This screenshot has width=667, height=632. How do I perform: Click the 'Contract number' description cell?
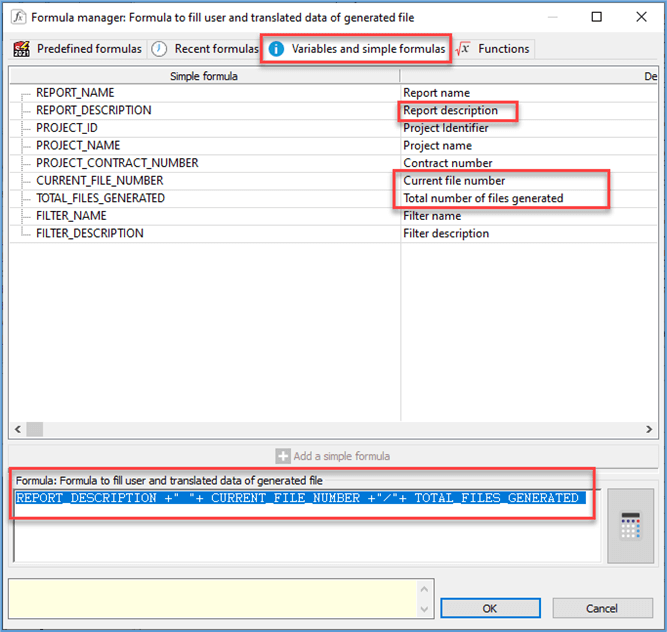click(x=529, y=163)
